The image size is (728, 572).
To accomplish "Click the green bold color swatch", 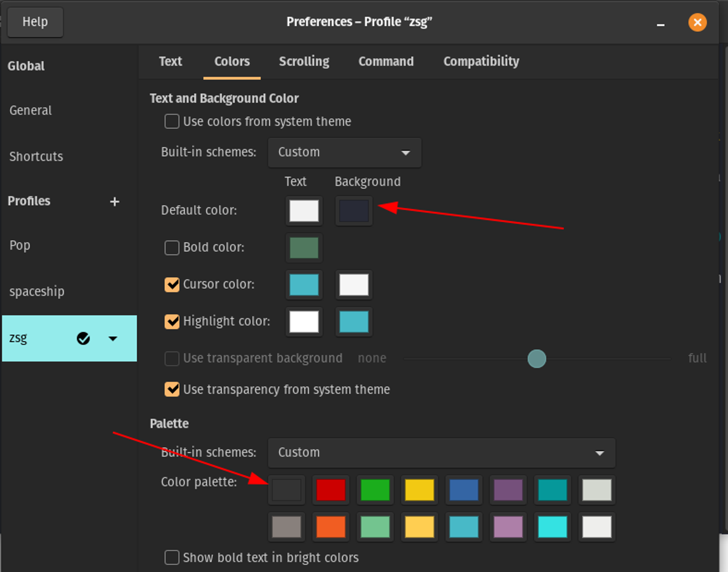I will point(304,248).
